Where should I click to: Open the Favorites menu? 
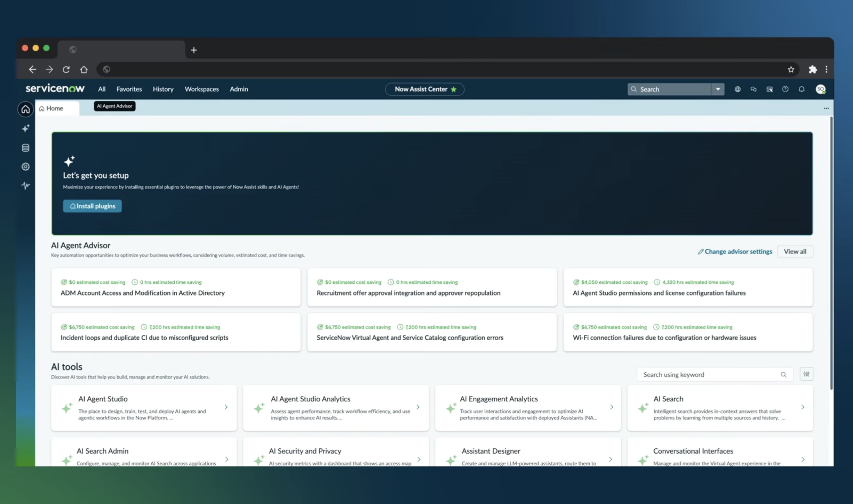coord(129,89)
